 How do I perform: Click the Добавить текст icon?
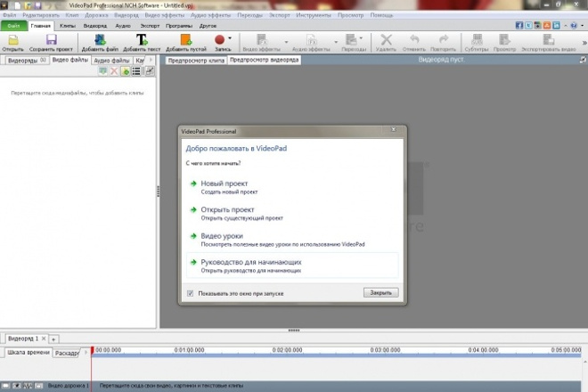(142, 43)
